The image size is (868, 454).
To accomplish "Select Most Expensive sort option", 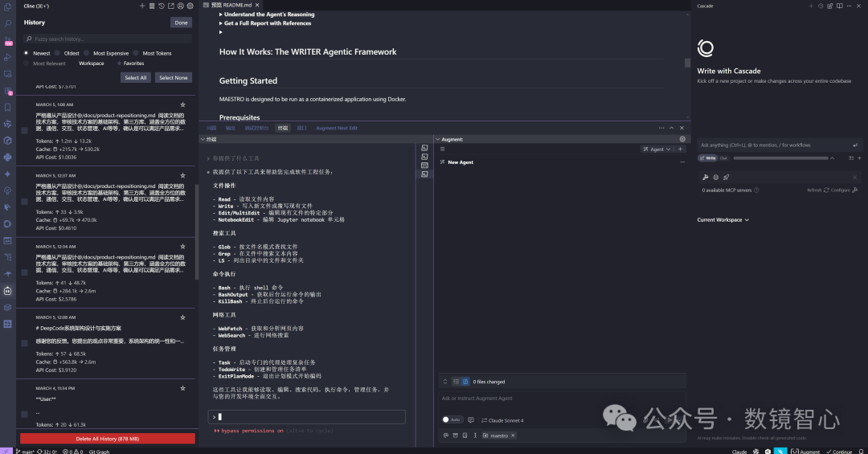I will (86, 53).
